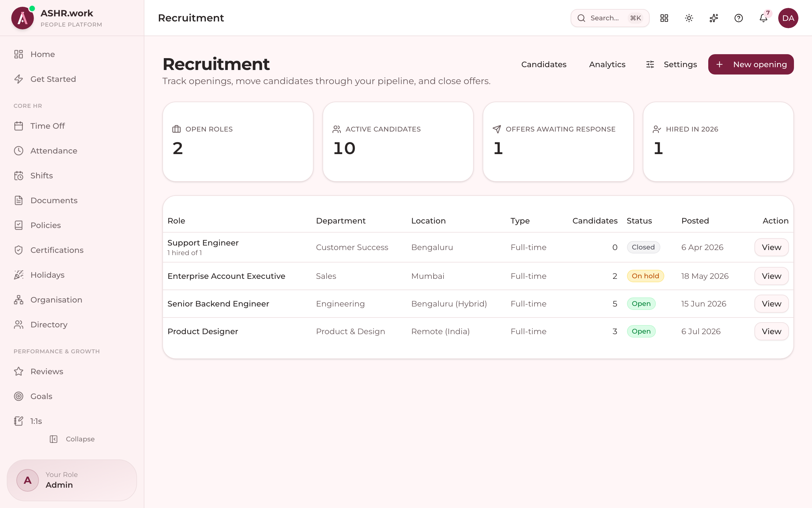
Task: Click the Candidates column header
Action: 595,221
